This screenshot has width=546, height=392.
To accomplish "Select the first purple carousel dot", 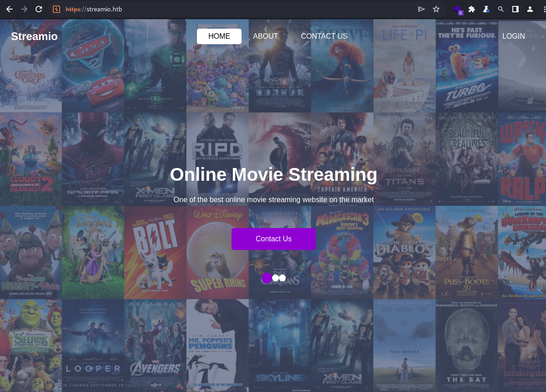I will click(x=266, y=278).
